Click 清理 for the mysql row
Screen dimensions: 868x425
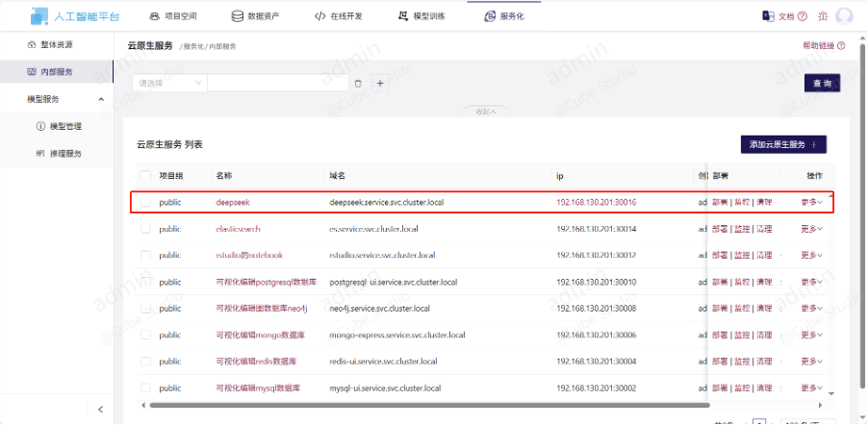(x=764, y=387)
